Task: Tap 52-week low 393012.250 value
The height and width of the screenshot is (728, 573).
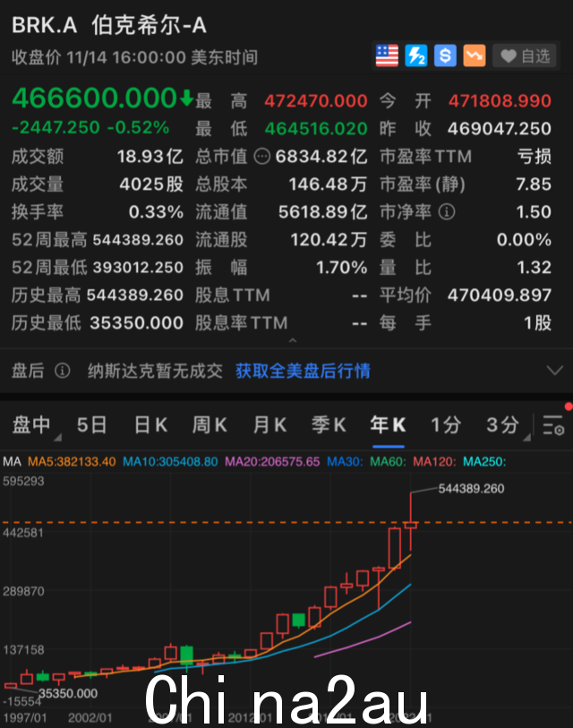Action: click(138, 268)
